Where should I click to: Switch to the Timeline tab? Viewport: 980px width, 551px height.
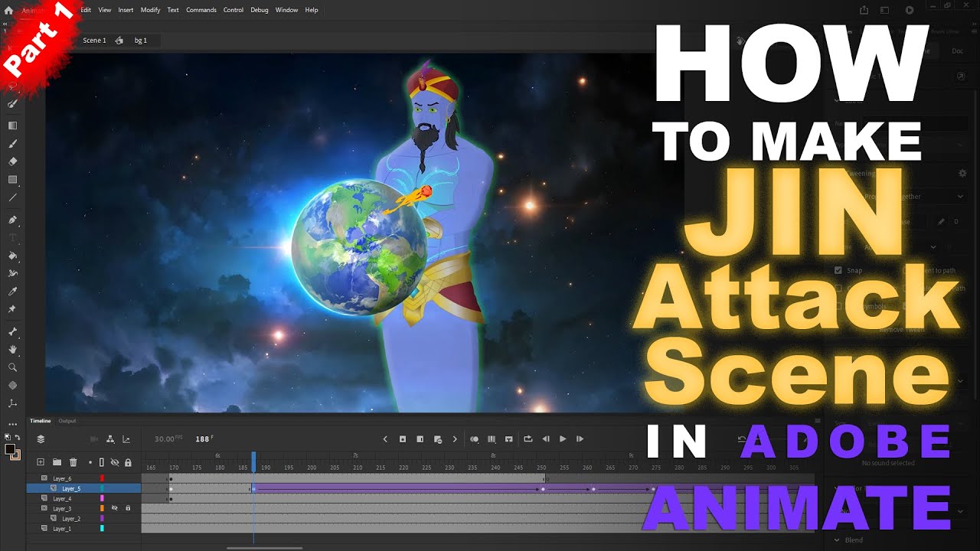pos(41,421)
